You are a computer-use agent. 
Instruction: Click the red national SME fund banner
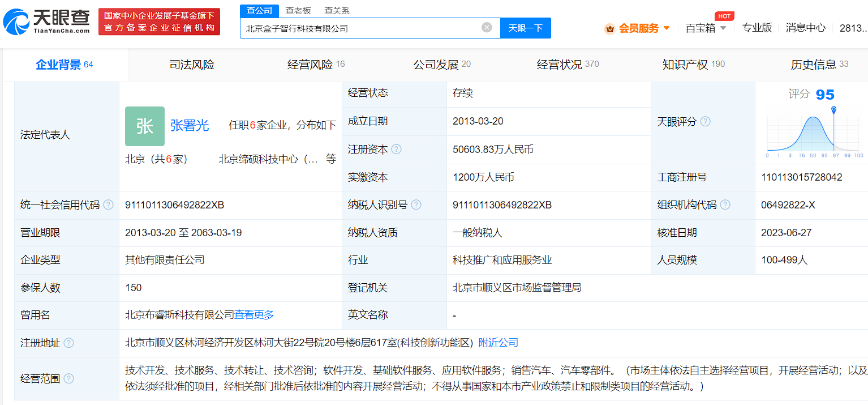pyautogui.click(x=159, y=22)
